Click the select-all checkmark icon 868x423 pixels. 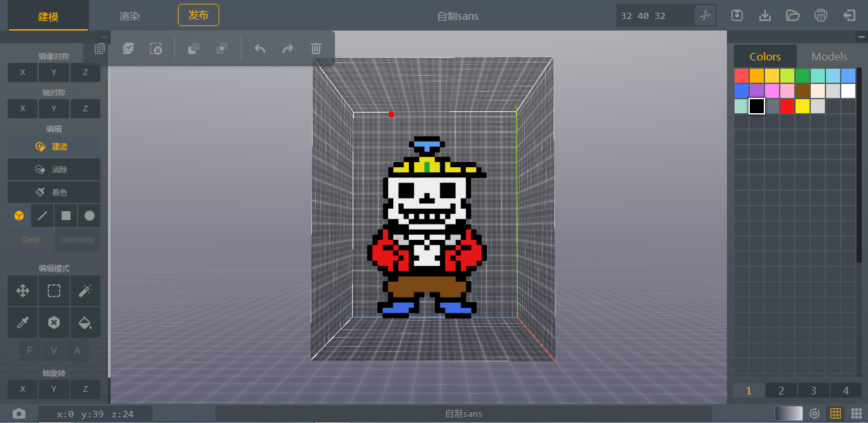tap(128, 48)
